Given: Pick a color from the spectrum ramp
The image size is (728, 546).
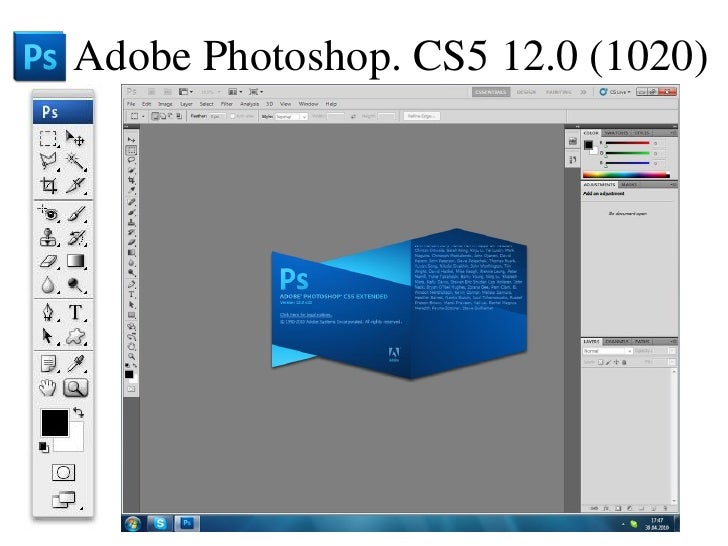Looking at the screenshot, I should tap(626, 175).
